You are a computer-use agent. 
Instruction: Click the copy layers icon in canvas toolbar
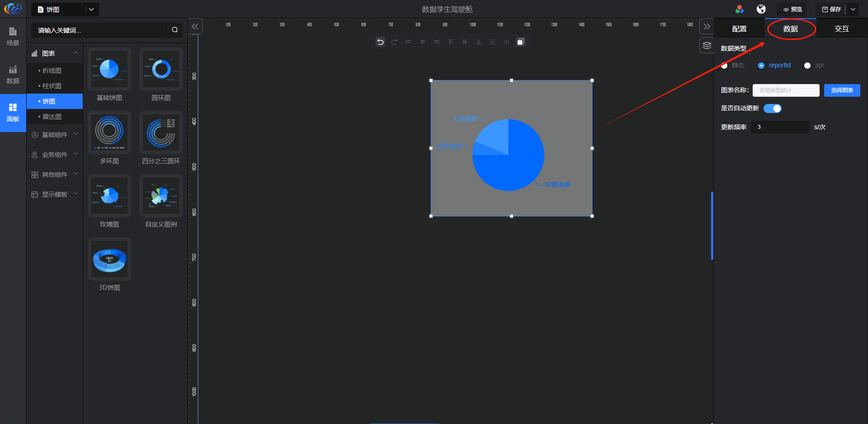(521, 42)
